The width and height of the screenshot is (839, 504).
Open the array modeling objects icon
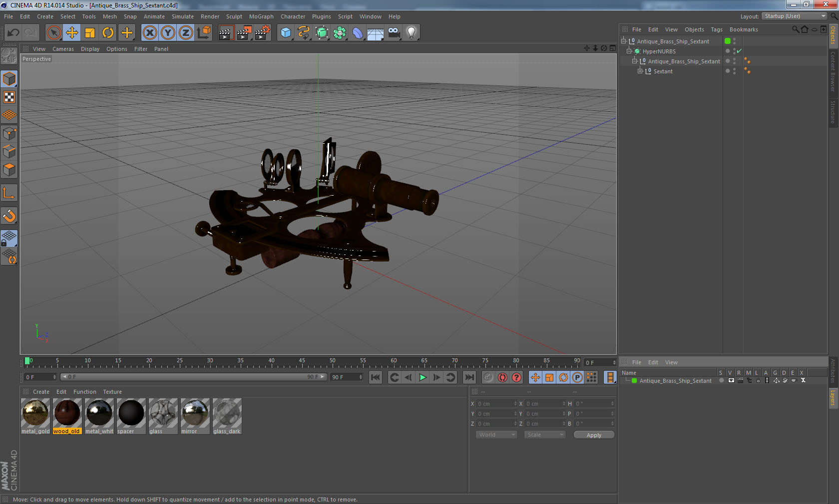coord(340,33)
